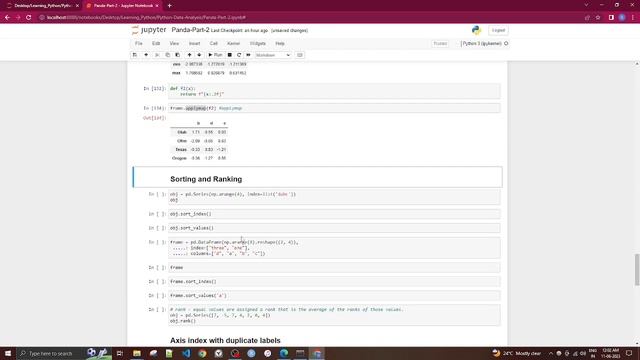Click the Sorting and Ranking heading cell
The image size is (640, 360).
pos(318,177)
